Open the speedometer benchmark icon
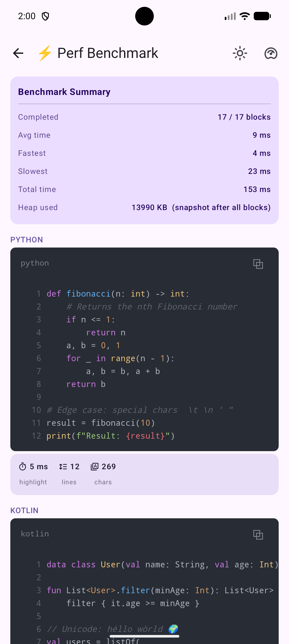This screenshot has width=289, height=644. point(271,53)
